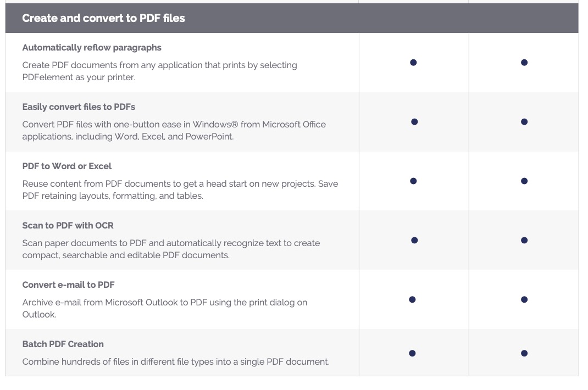Click the right dot in the Automatically reflow paragraphs row
The image size is (588, 390).
pos(524,63)
